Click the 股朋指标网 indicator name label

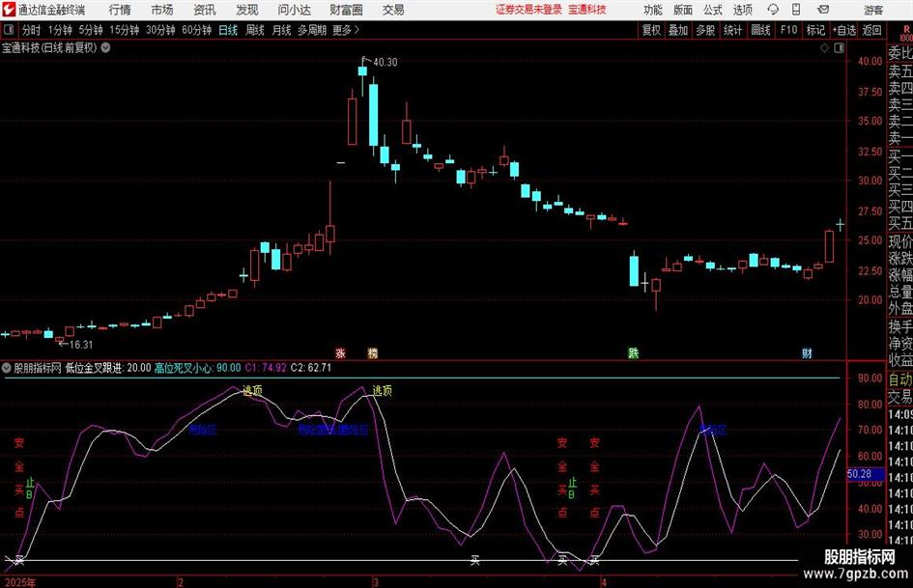pos(38,368)
